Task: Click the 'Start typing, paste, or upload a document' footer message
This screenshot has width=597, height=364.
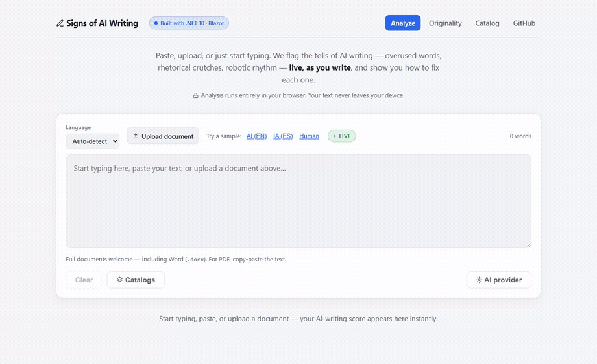Action: pyautogui.click(x=298, y=319)
